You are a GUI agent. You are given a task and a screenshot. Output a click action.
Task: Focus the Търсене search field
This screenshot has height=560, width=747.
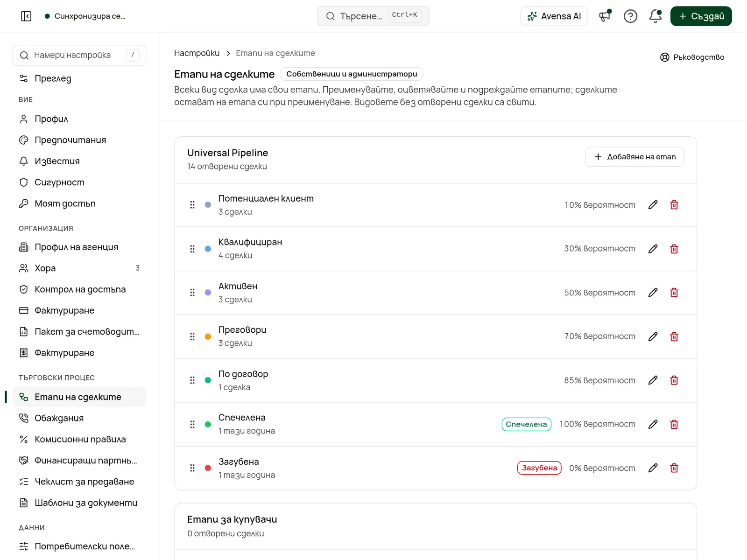pos(373,16)
